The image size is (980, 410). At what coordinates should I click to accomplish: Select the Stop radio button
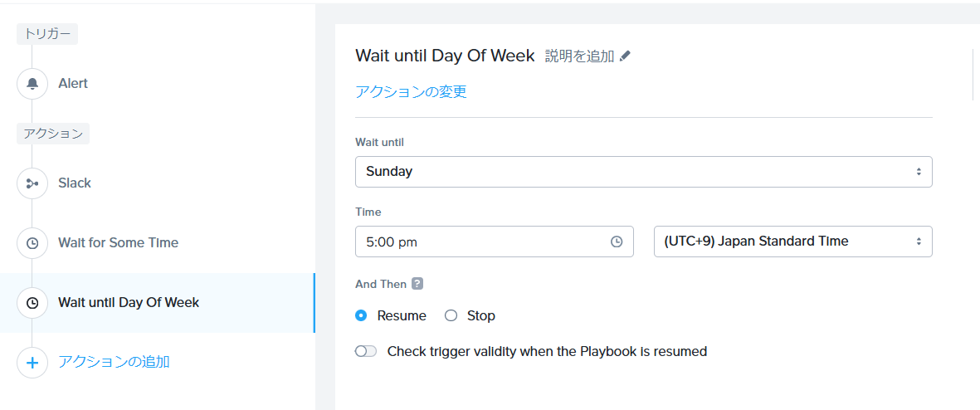pos(451,315)
